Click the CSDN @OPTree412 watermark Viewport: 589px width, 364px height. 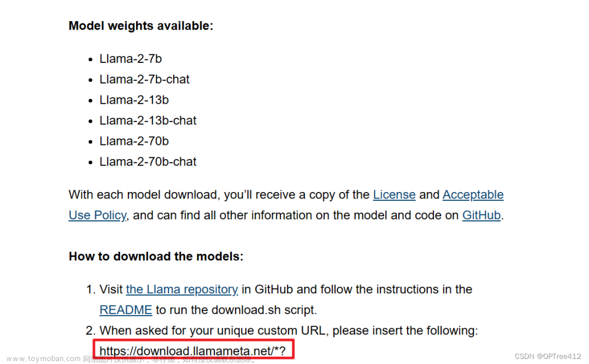tap(548, 356)
